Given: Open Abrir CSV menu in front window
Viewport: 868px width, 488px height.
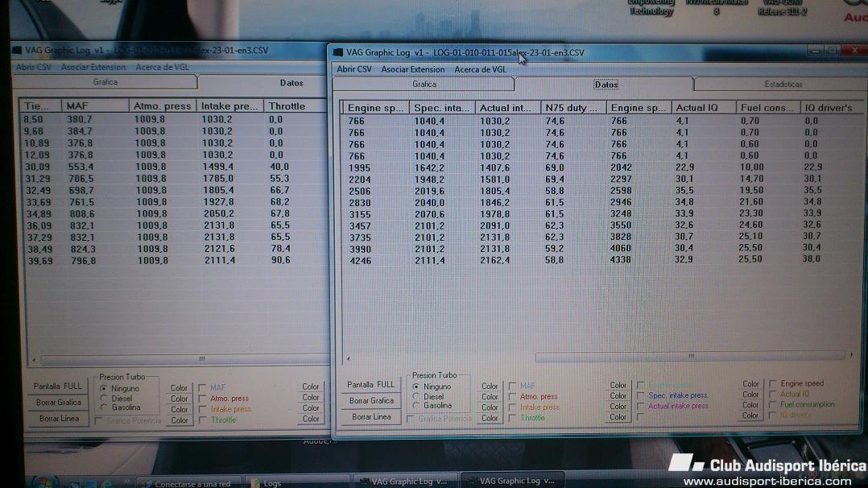Looking at the screenshot, I should click(x=353, y=69).
